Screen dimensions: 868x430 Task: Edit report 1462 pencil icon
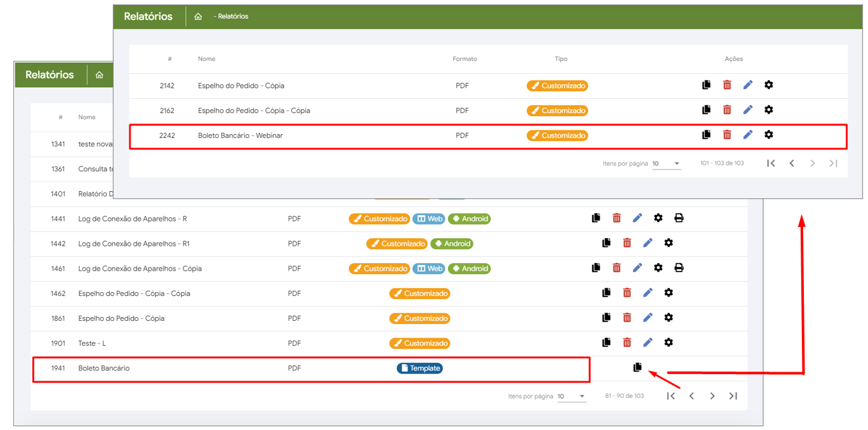(648, 293)
